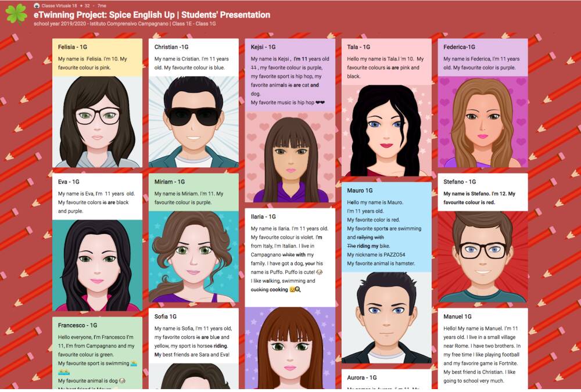This screenshot has height=392, width=581.
Task: Click the Classe Virtuale 18 author avatar
Action: coord(36,6)
